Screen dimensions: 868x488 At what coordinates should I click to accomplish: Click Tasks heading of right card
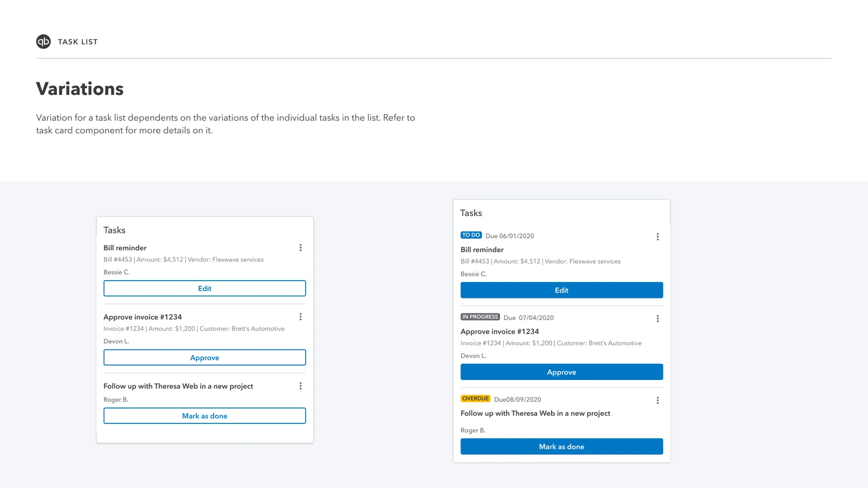pos(471,213)
